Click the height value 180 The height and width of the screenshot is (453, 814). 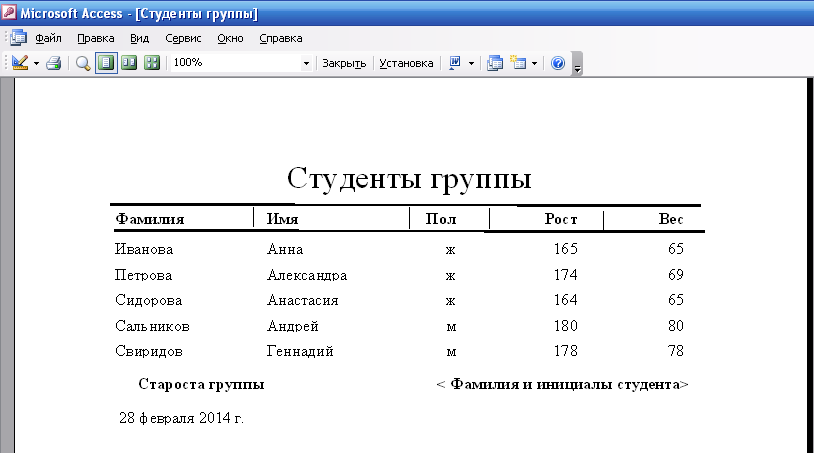coord(566,326)
